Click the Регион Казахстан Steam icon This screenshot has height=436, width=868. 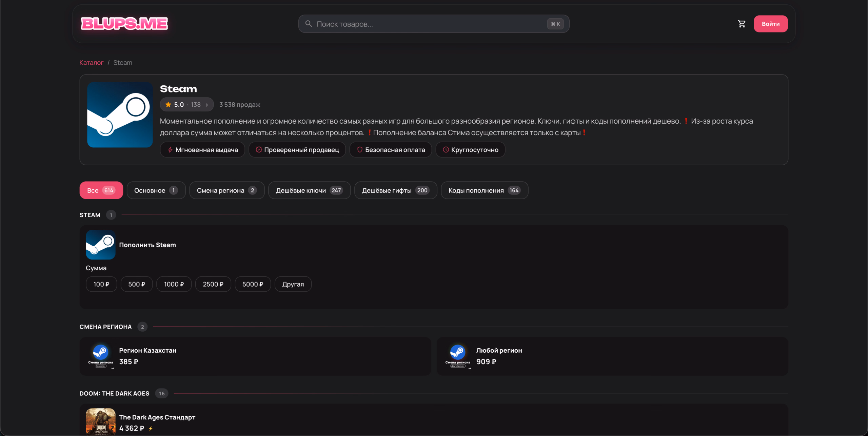[100, 356]
